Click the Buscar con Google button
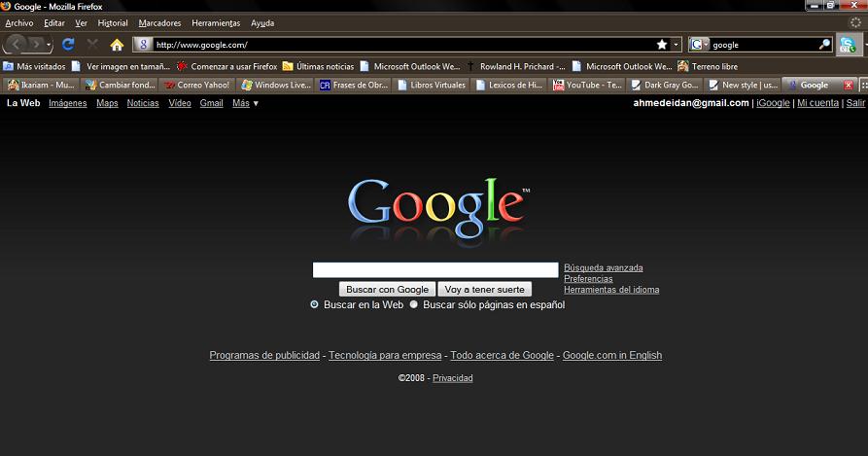 (388, 290)
